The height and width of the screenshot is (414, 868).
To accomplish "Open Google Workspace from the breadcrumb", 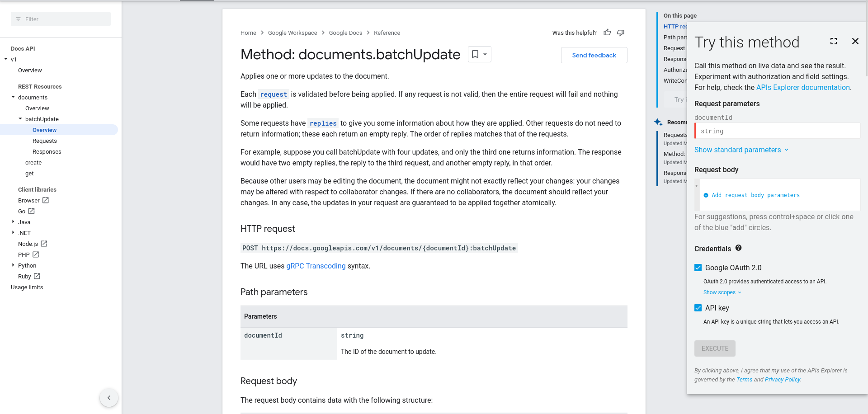I will coord(292,33).
